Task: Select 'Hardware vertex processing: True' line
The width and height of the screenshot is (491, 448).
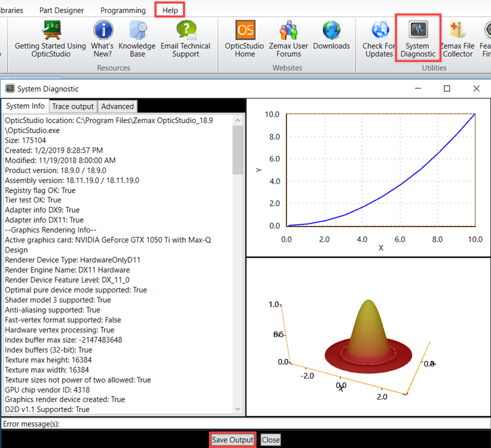Action: (59, 330)
